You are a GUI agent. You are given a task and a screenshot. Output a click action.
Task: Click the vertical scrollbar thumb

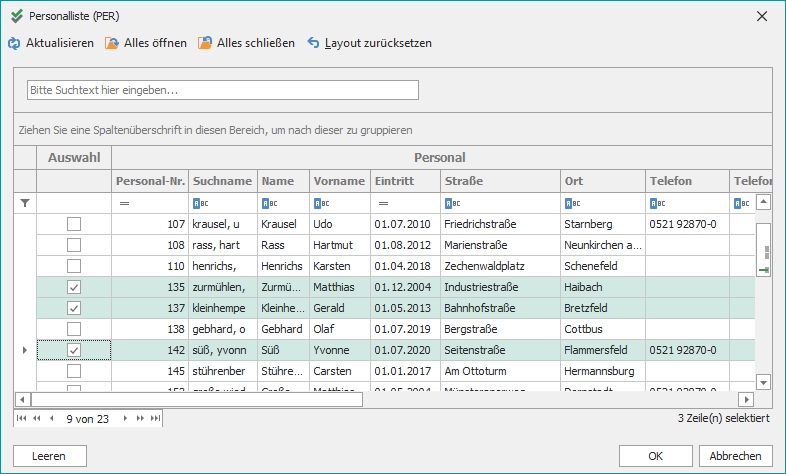763,250
